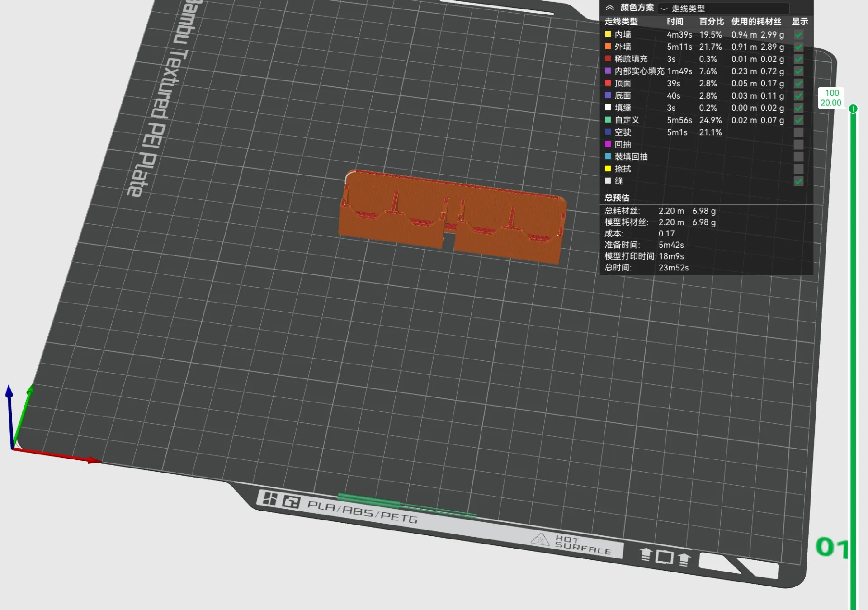The height and width of the screenshot is (610, 868).
Task: Click the 成本 value 0.17
Action: click(666, 234)
